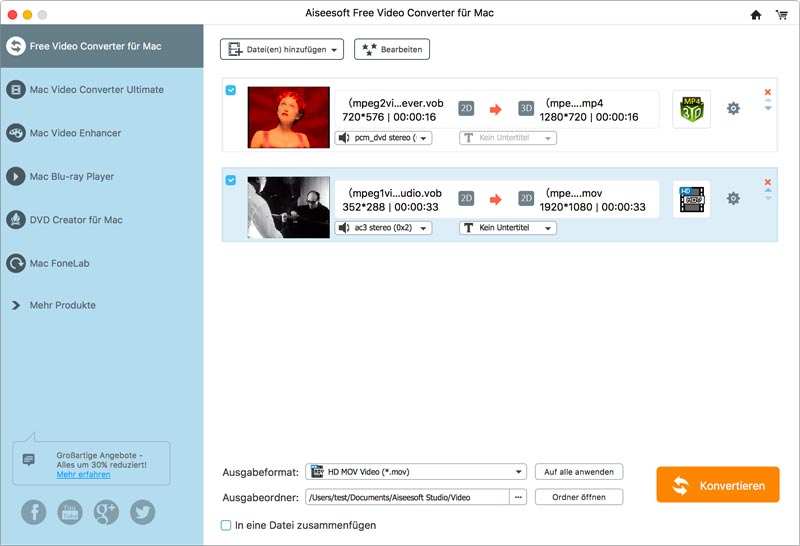
Task: Select the red woman video thumbnail
Action: [x=289, y=117]
